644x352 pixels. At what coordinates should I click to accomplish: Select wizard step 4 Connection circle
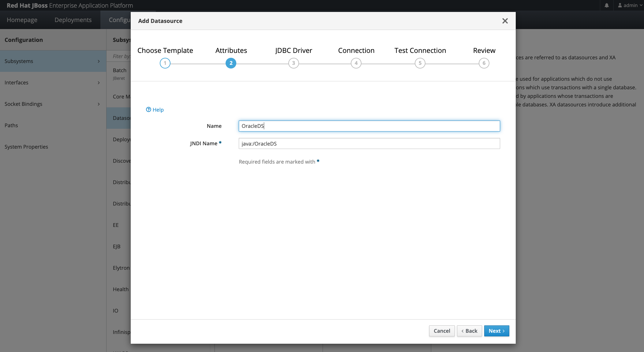(356, 63)
